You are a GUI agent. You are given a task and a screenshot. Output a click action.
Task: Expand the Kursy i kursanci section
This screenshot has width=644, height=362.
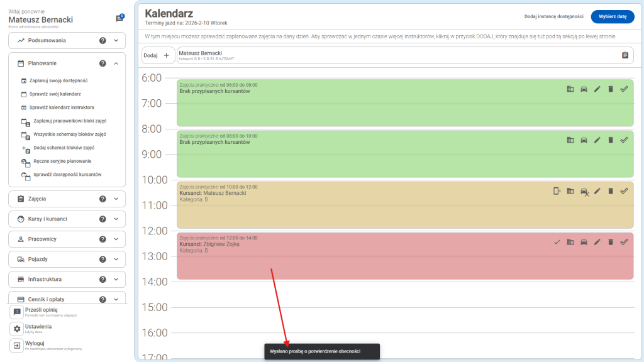[116, 219]
